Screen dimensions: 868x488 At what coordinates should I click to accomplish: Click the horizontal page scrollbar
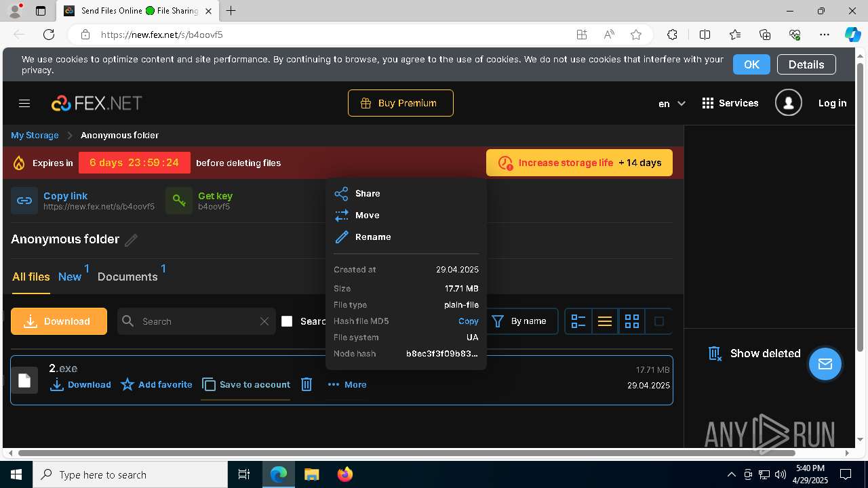tap(407, 453)
